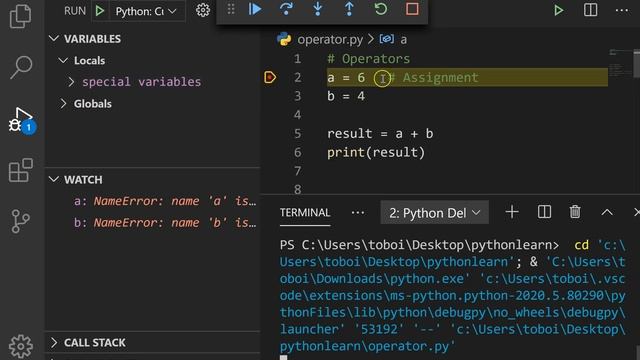This screenshot has height=360, width=640.
Task: Click operator.py in the breadcrumb
Action: click(330, 40)
